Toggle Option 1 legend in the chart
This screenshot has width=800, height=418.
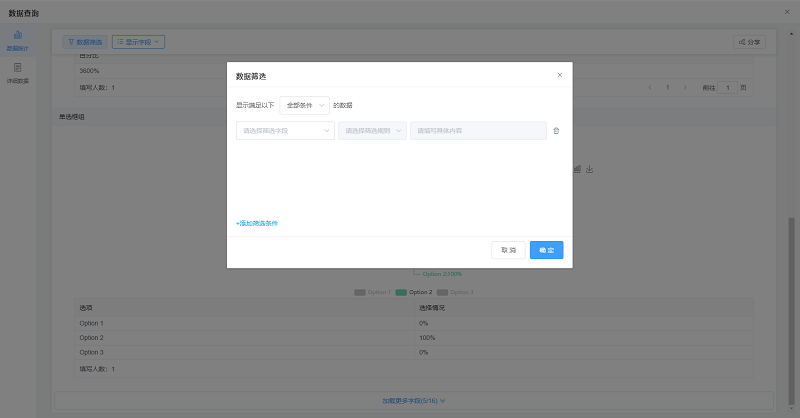[373, 292]
